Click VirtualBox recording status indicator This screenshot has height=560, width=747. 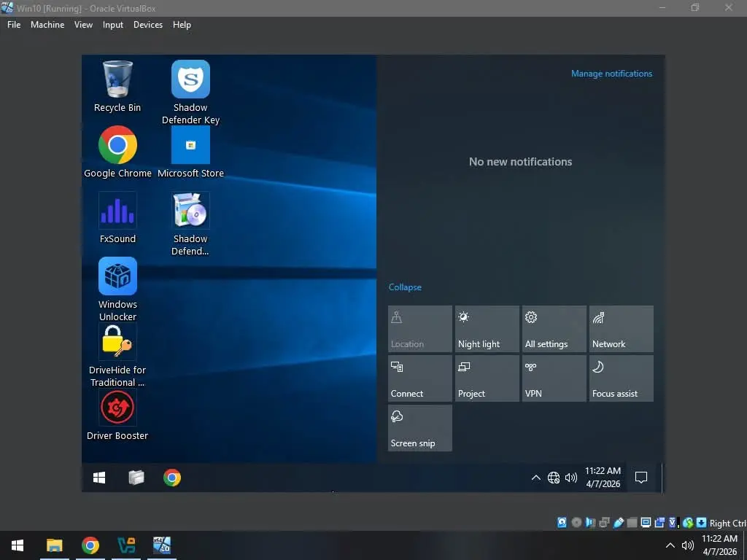pos(659,522)
